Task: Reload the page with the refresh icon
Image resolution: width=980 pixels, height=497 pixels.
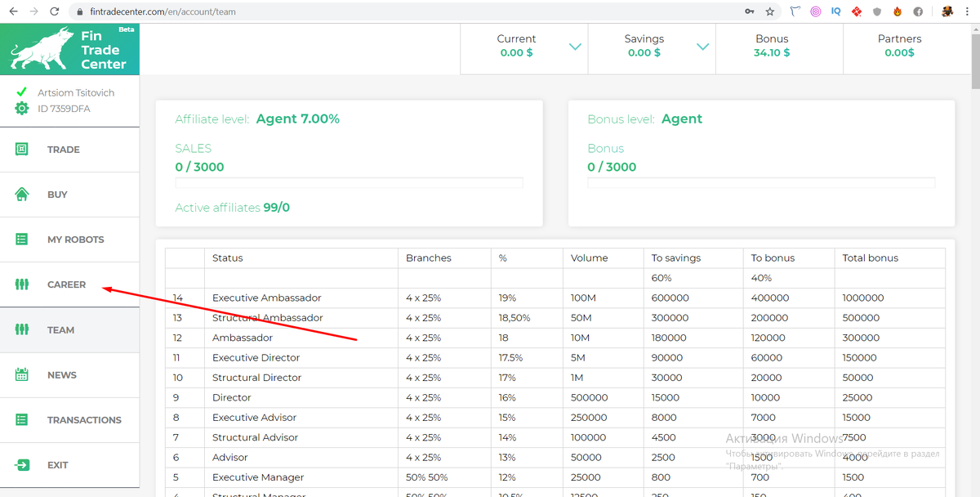Action: click(x=54, y=11)
